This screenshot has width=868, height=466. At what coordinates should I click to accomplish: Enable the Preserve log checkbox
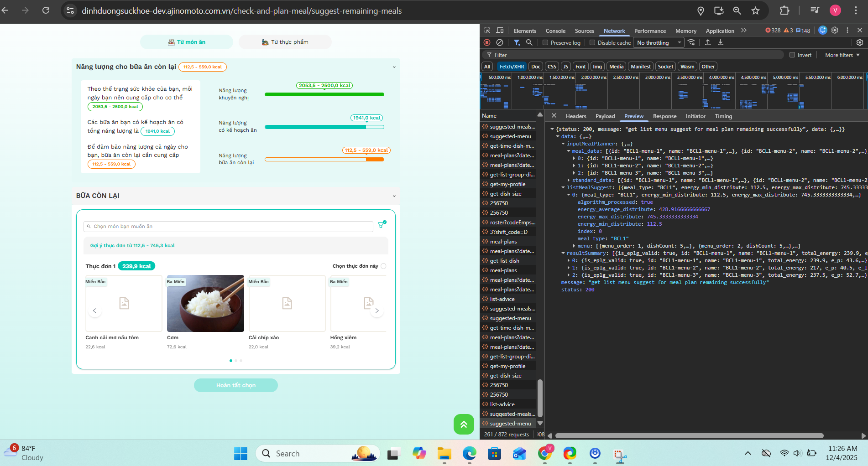(x=545, y=43)
